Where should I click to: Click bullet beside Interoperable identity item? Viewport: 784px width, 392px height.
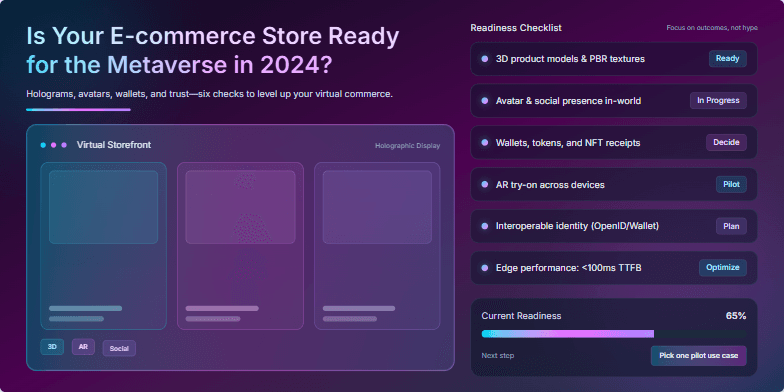coord(484,226)
